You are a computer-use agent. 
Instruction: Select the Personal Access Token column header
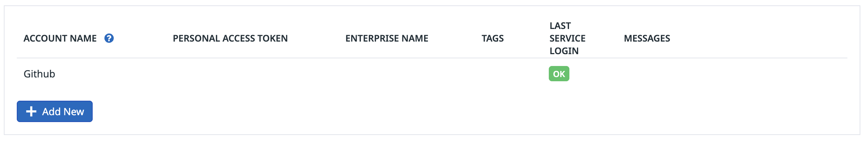tap(230, 38)
